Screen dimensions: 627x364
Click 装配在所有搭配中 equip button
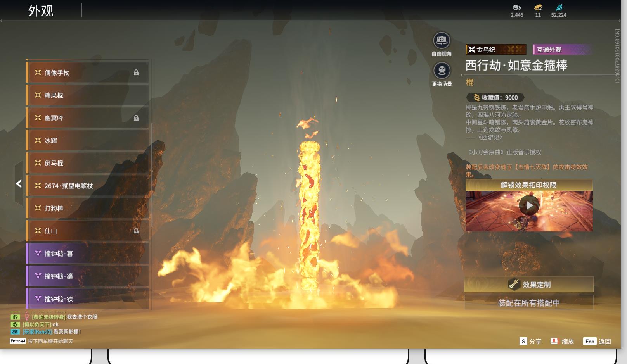[529, 303]
